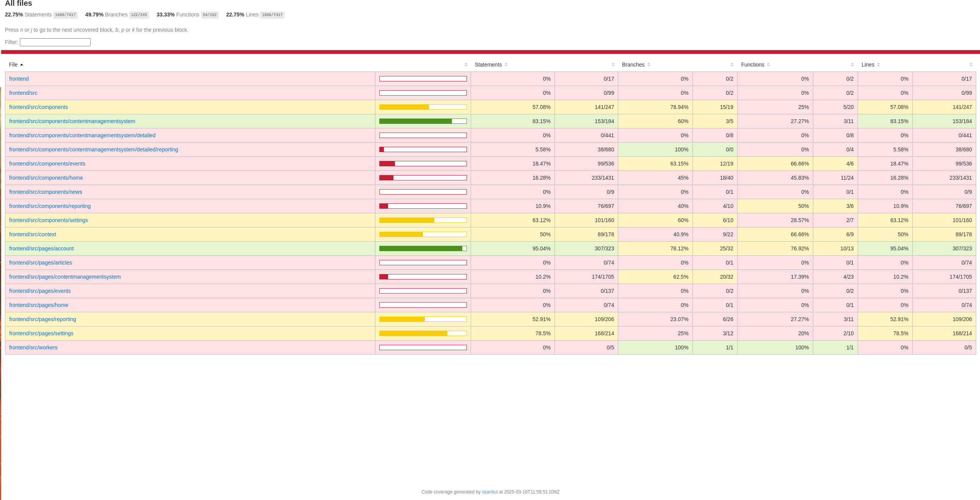The height and width of the screenshot is (500, 980).
Task: Open frontend/src/components/contentmanagementsystem/detailed/reporting link
Action: [x=94, y=149]
